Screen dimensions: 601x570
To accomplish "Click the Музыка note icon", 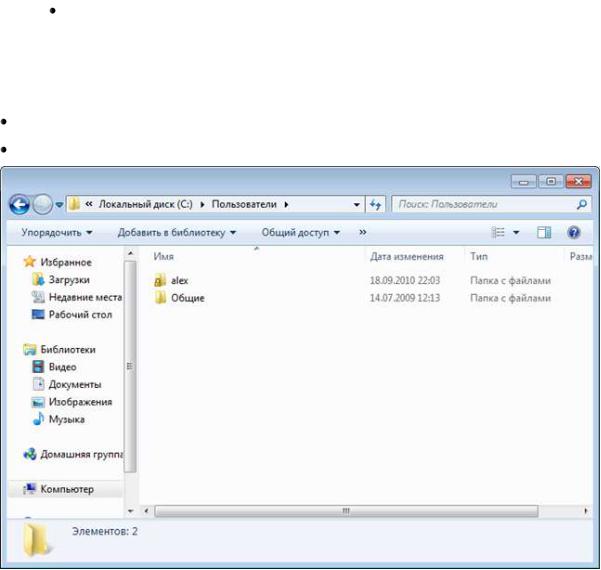I will (38, 419).
